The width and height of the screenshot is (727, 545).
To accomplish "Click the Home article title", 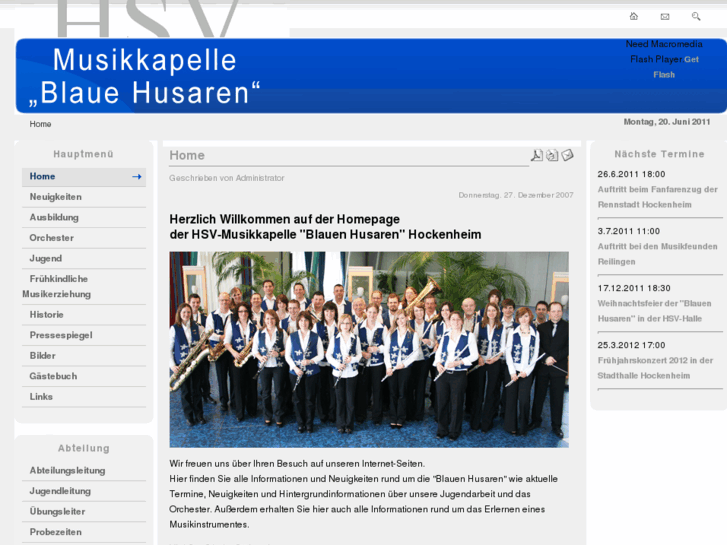I will [187, 155].
